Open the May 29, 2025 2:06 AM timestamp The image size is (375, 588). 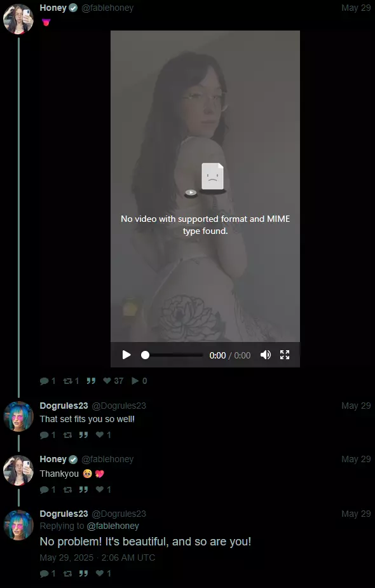click(x=97, y=557)
